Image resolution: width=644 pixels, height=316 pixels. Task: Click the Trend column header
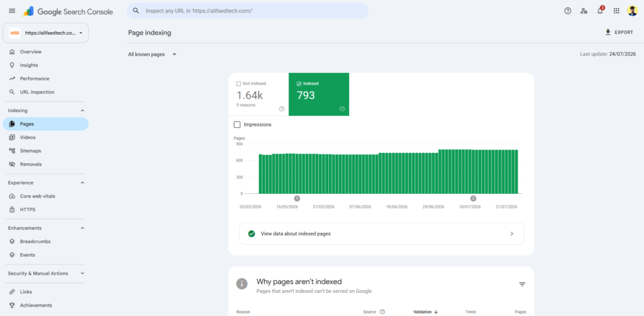pos(470,312)
